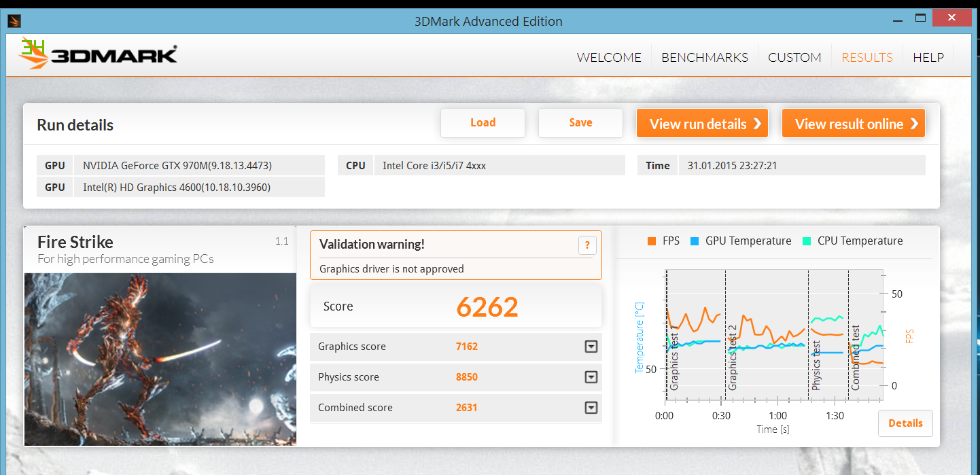This screenshot has height=475, width=980.
Task: Click the orange FPS legend square
Action: (x=652, y=241)
